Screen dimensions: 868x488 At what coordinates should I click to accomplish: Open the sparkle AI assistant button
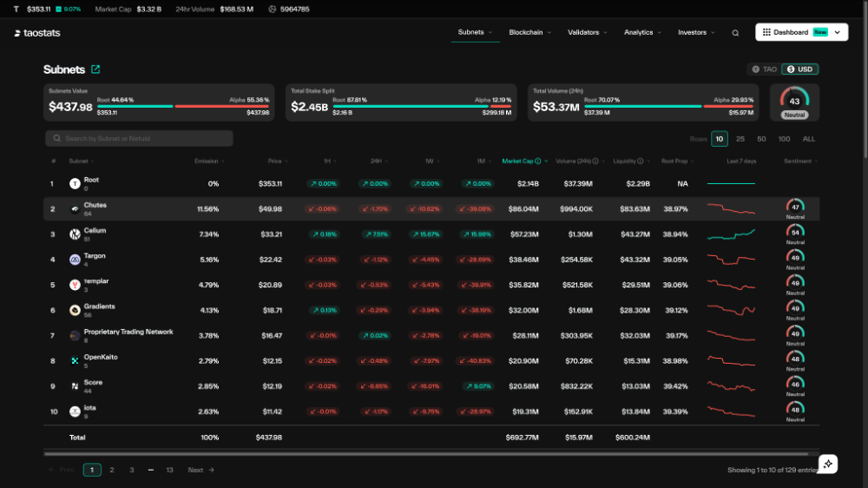828,464
